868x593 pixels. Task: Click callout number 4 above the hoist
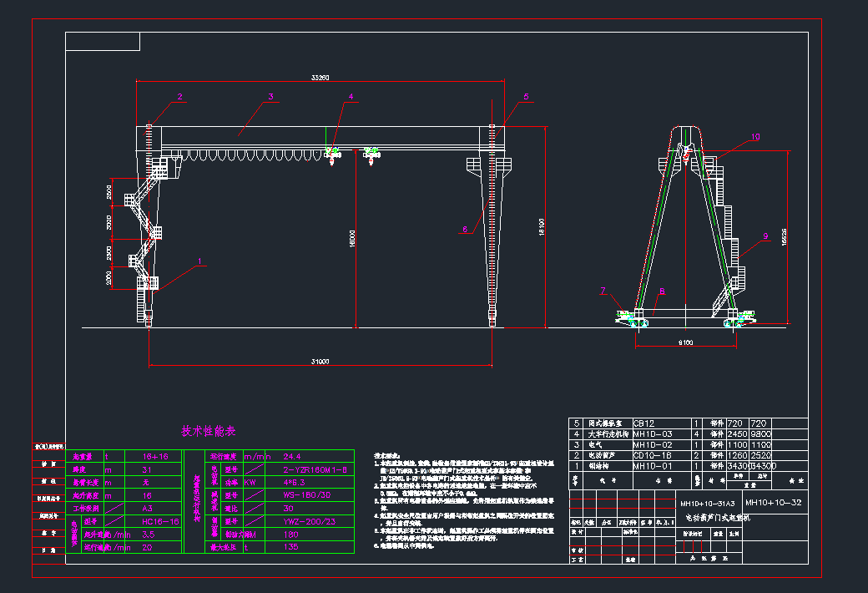351,97
